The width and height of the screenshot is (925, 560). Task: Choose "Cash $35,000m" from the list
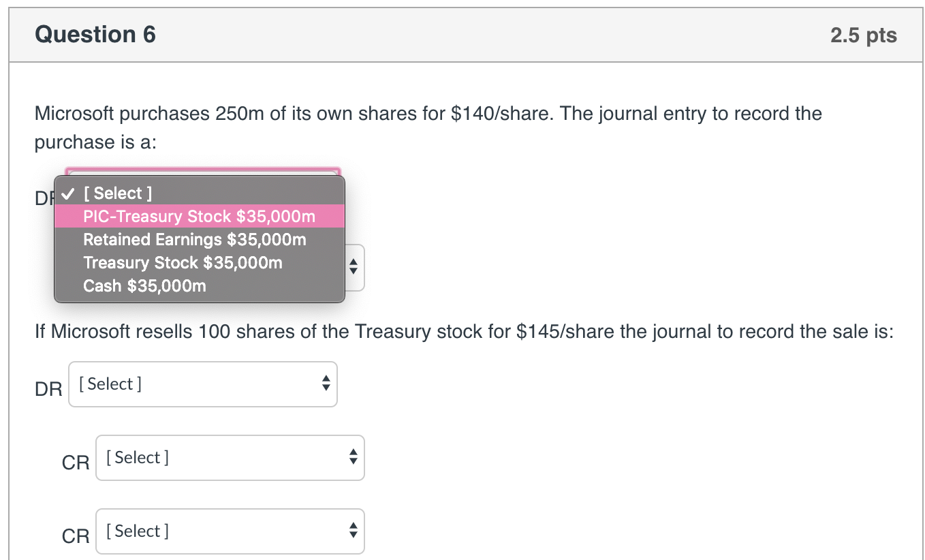coord(144,285)
